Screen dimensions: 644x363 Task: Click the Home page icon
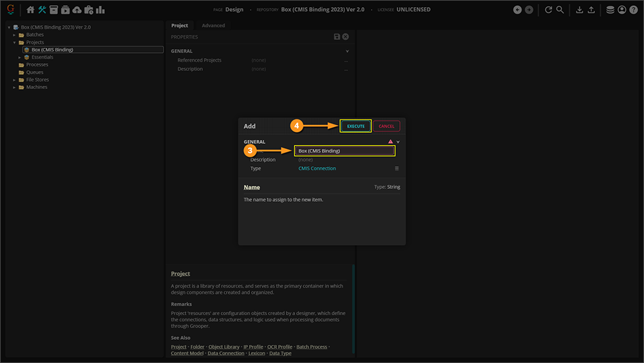[30, 10]
